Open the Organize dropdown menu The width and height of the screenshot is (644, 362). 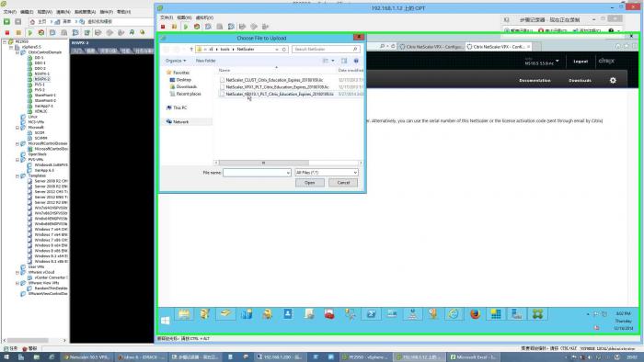tap(176, 61)
